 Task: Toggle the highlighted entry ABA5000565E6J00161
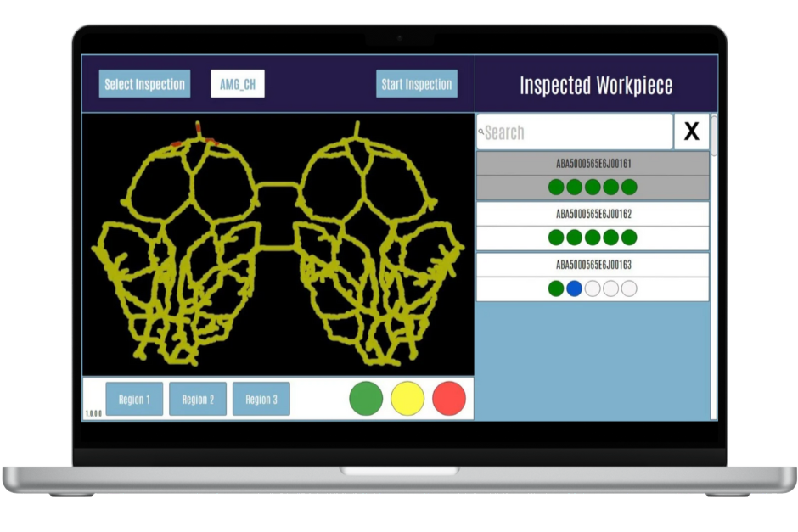(592, 164)
